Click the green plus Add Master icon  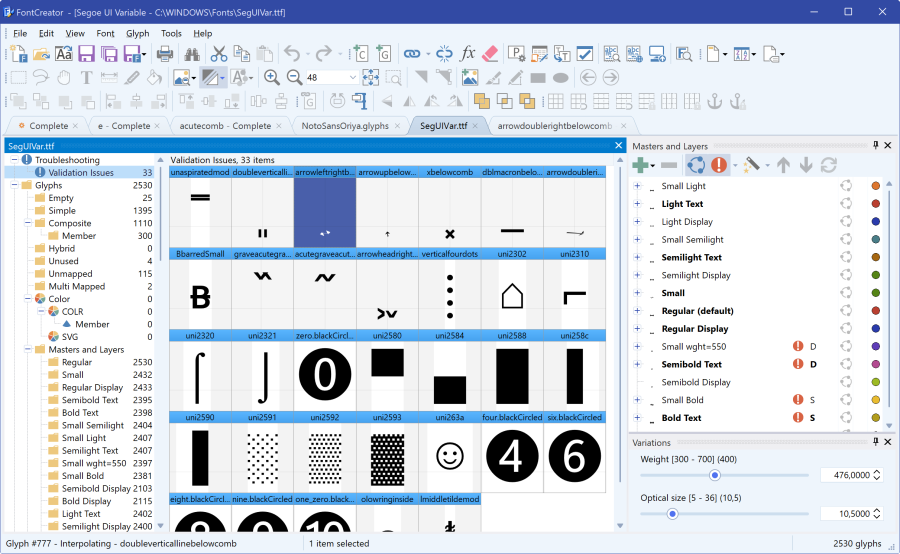(x=641, y=165)
